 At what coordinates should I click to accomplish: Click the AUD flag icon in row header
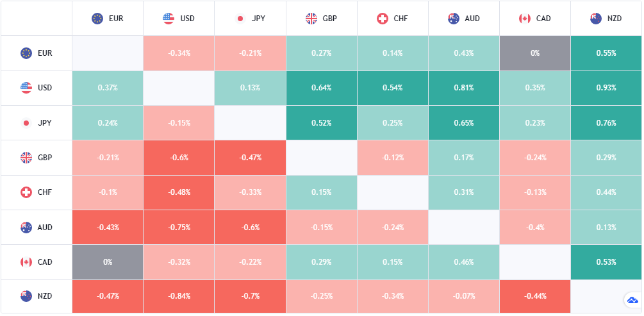[x=26, y=227]
